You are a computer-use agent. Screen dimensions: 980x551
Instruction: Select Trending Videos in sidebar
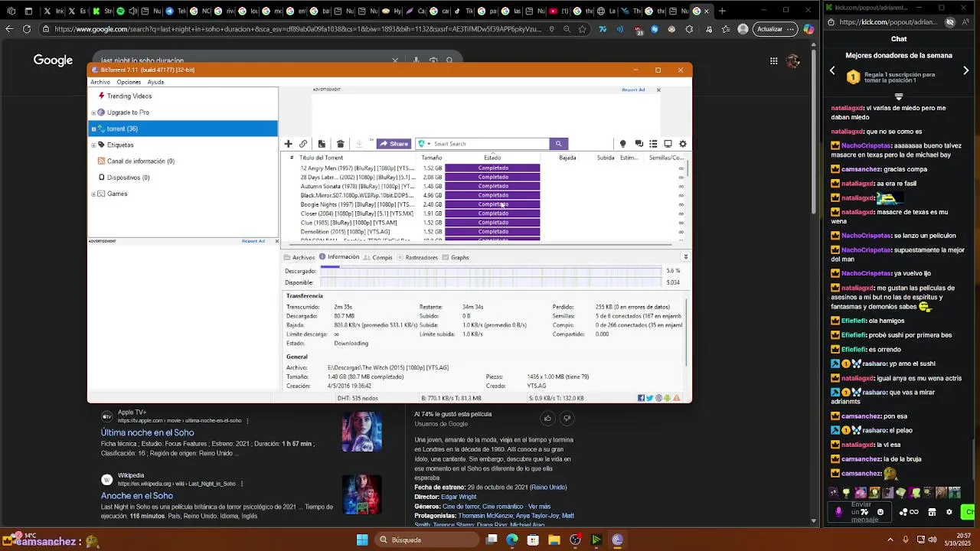(129, 96)
